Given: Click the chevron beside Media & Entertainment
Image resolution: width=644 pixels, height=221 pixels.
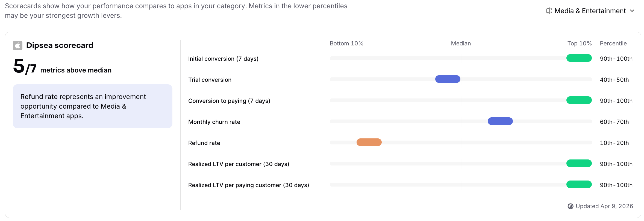Looking at the screenshot, I should pos(633,11).
